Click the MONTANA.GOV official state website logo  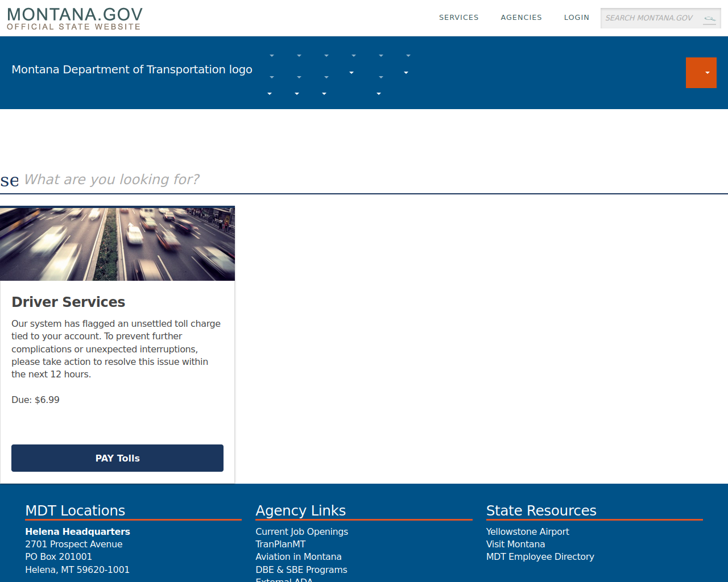click(75, 19)
